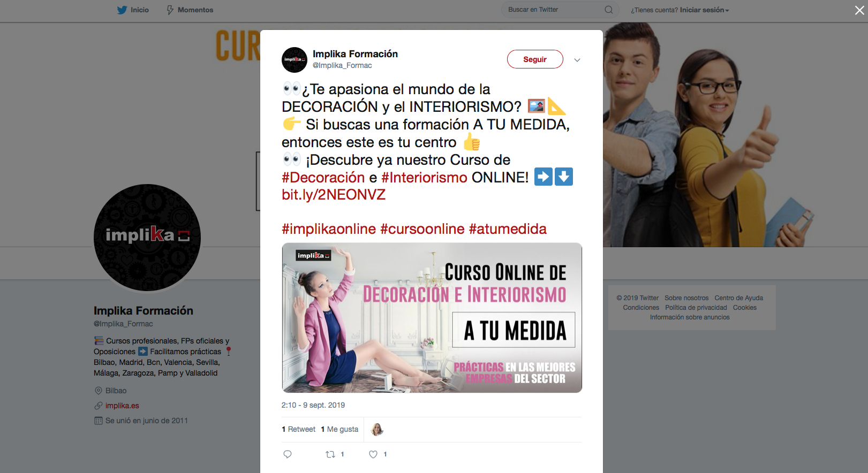868x473 pixels.
Task: Like the tweet with the heart icon
Action: pyautogui.click(x=373, y=454)
